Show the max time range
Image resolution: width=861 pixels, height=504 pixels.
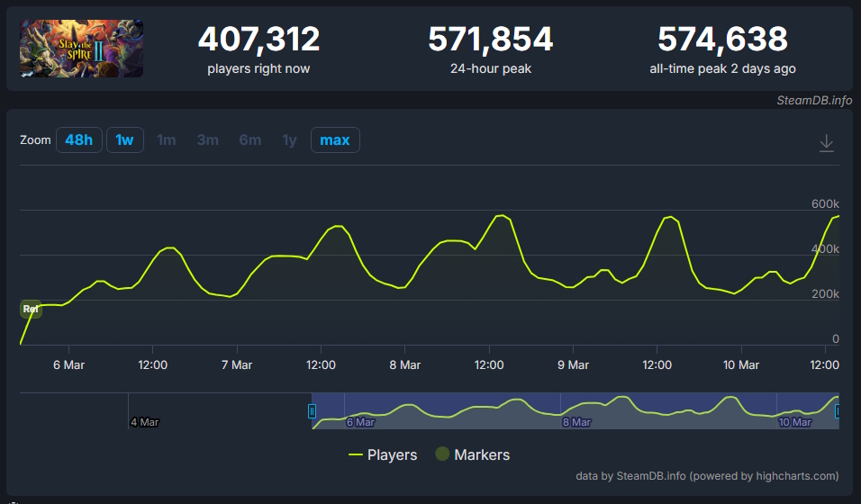(x=335, y=140)
